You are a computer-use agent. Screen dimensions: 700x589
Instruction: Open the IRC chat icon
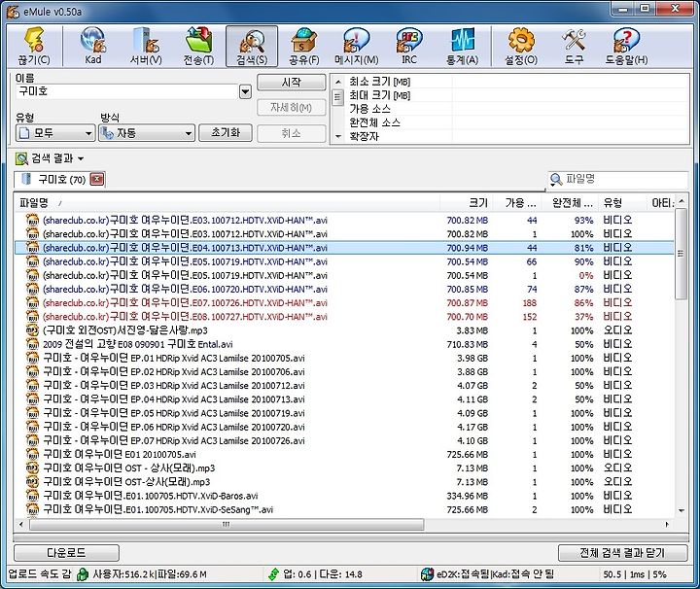coord(409,46)
